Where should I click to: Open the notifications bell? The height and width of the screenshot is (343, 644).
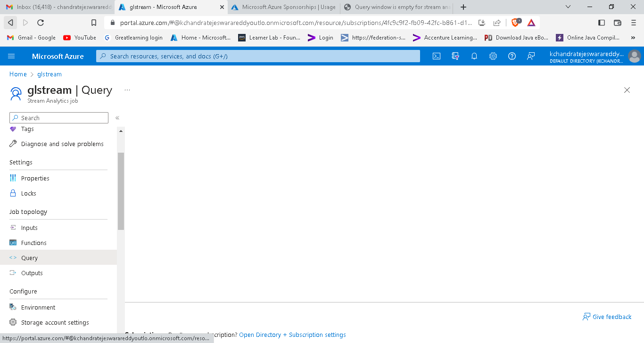(x=474, y=56)
